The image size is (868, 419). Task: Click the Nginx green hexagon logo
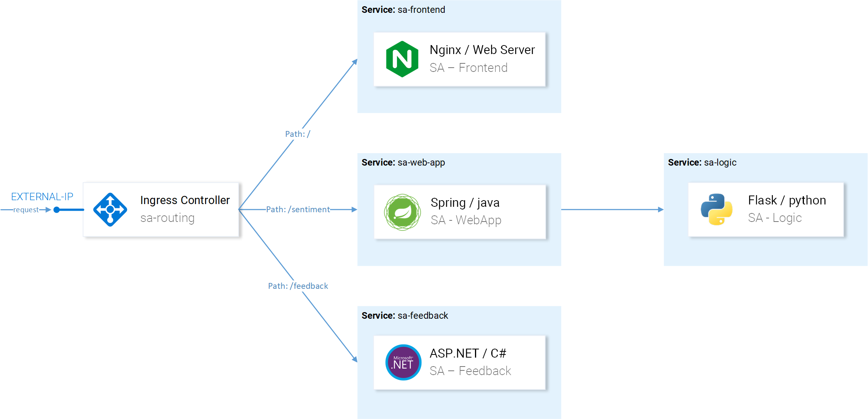[x=402, y=59]
